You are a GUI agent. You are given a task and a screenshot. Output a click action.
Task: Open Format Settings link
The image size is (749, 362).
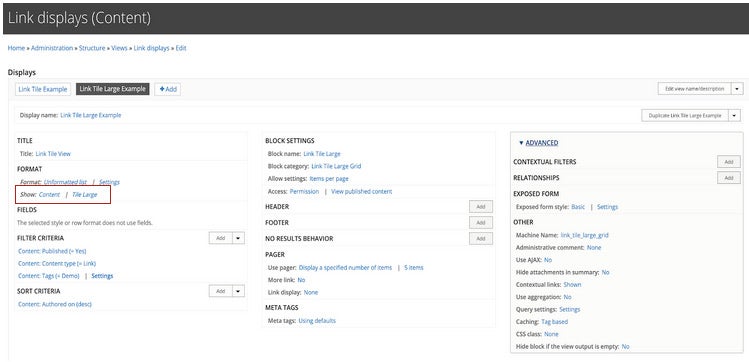coord(109,182)
